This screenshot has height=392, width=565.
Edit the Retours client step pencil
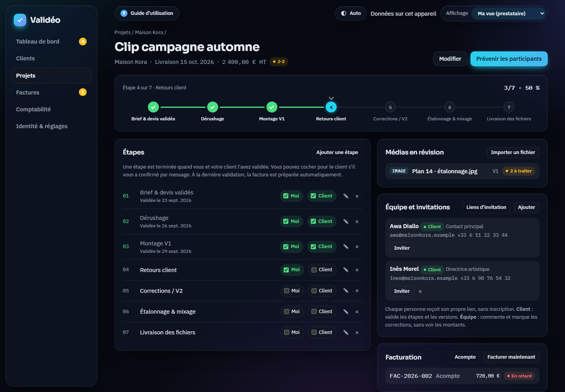tap(346, 270)
